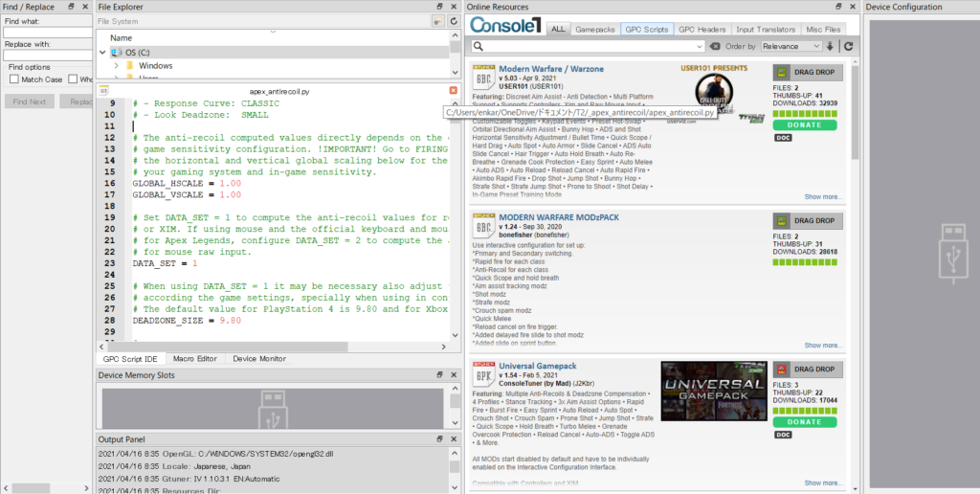
Task: Click DOC badge under Universal Gamepack DONATE
Action: click(783, 435)
